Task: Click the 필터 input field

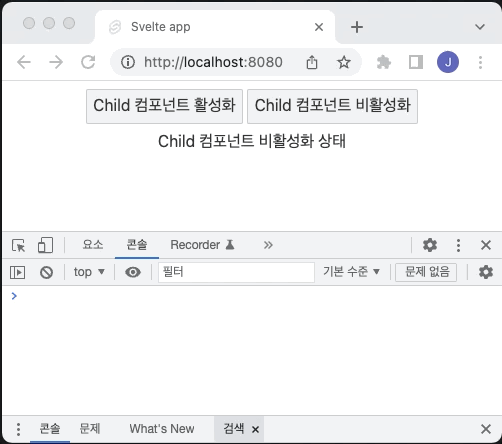Action: (x=236, y=272)
